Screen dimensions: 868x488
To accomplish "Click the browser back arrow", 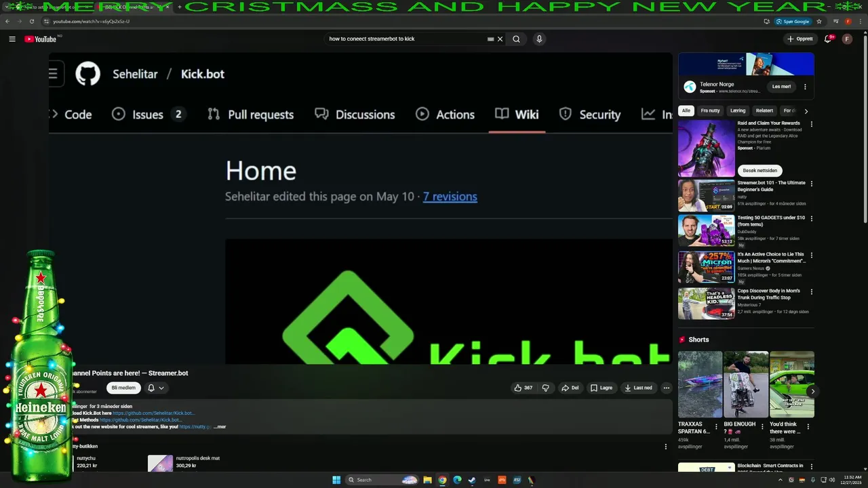I will point(7,21).
